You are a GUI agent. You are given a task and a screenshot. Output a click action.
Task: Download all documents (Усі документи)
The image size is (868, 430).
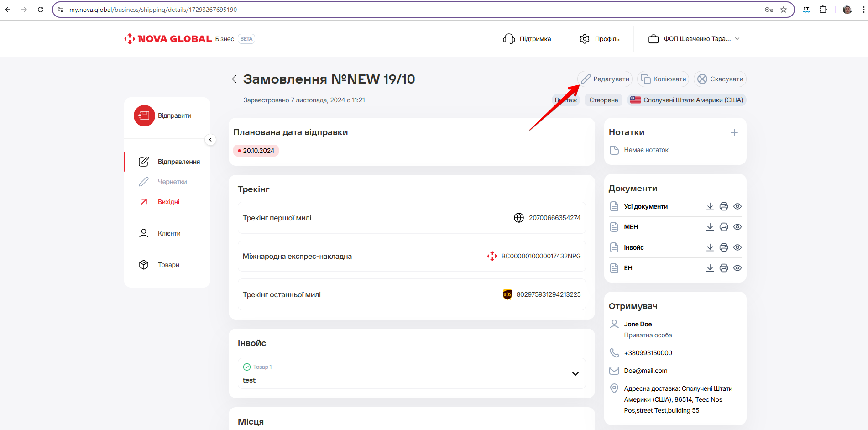710,206
